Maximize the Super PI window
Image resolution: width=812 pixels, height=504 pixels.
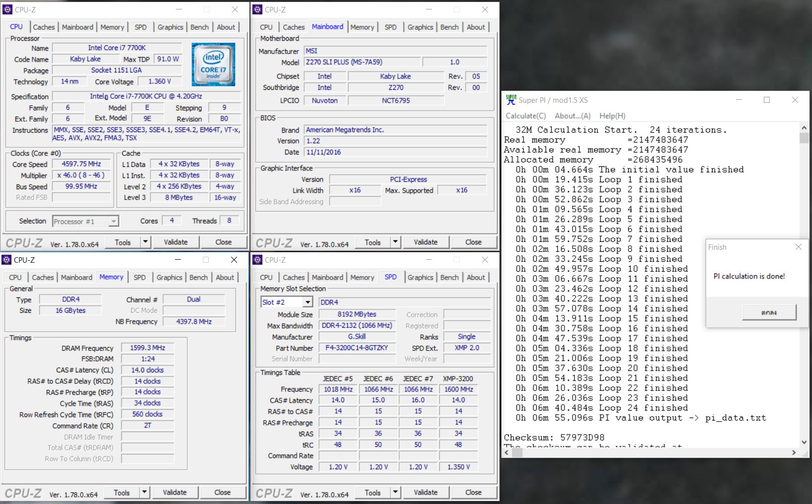(x=766, y=100)
